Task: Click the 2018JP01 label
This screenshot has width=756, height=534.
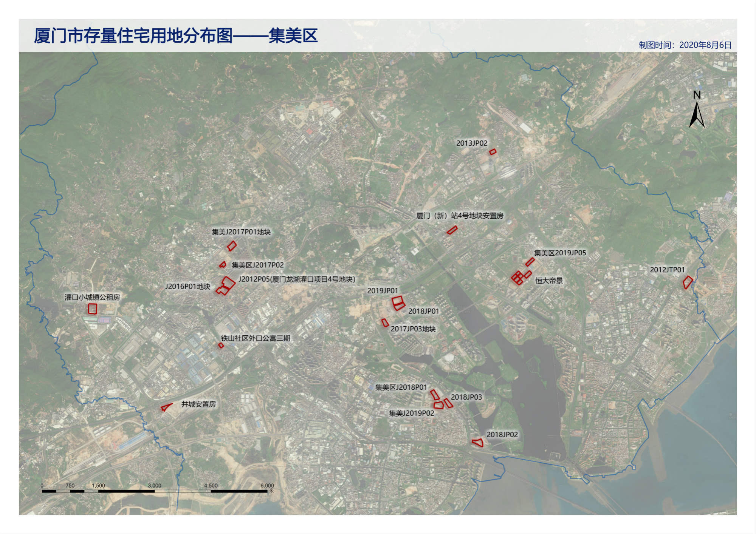Action: pos(424,311)
